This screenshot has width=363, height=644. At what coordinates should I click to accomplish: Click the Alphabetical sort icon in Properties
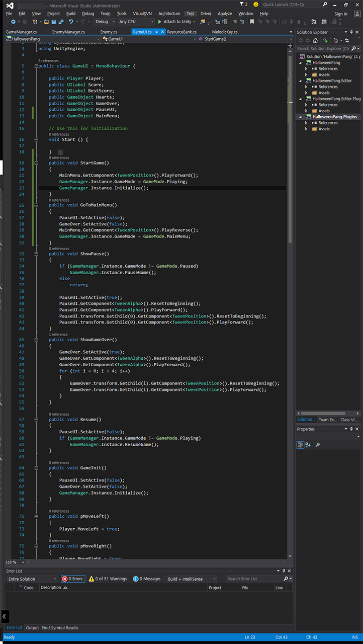[x=308, y=445]
